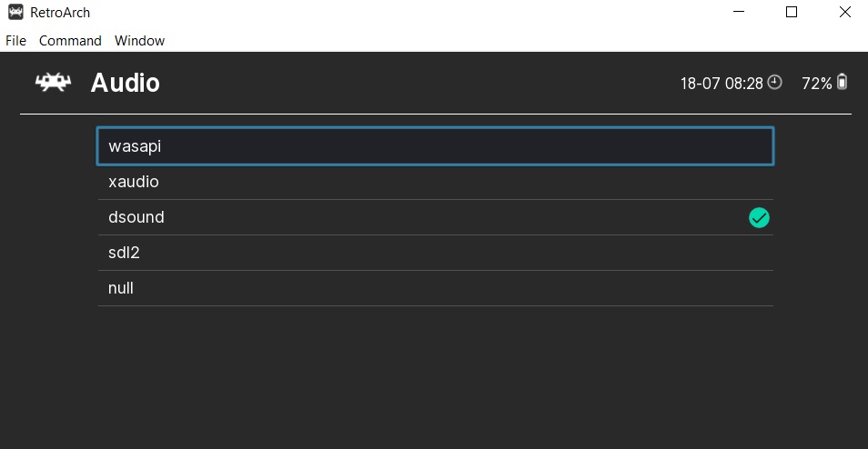The height and width of the screenshot is (449, 868).
Task: Close the RetroArch window
Action: point(844,13)
